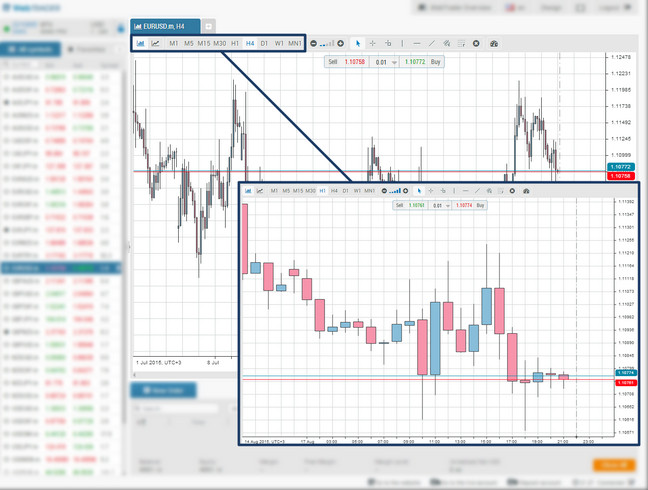Select candlestick chart type icon in main toolbar
Screen dimensions: 648x490
point(140,44)
